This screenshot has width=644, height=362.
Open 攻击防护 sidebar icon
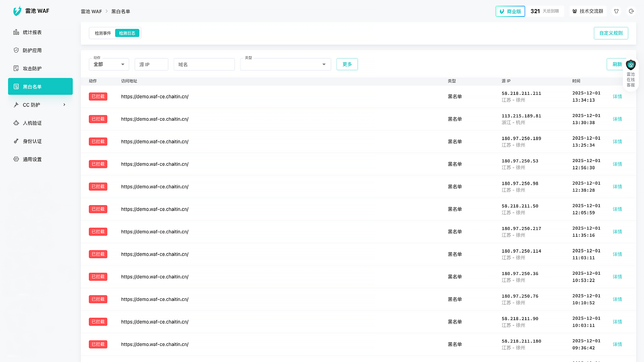[16, 68]
